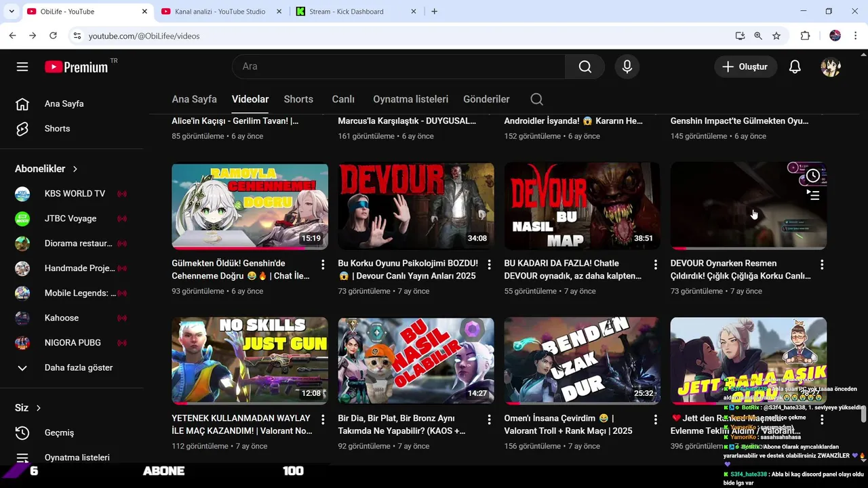Open NIGORA PUBG subscription channel
The image size is (868, 488).
click(71, 343)
